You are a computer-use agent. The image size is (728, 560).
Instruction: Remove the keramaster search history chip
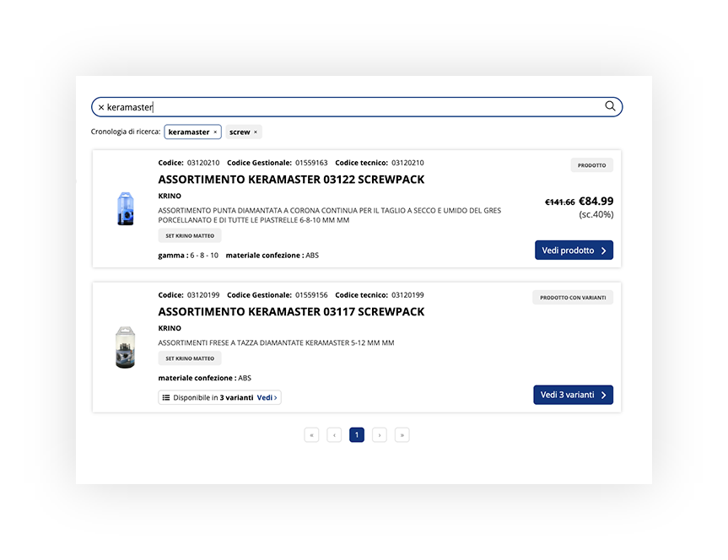click(215, 132)
